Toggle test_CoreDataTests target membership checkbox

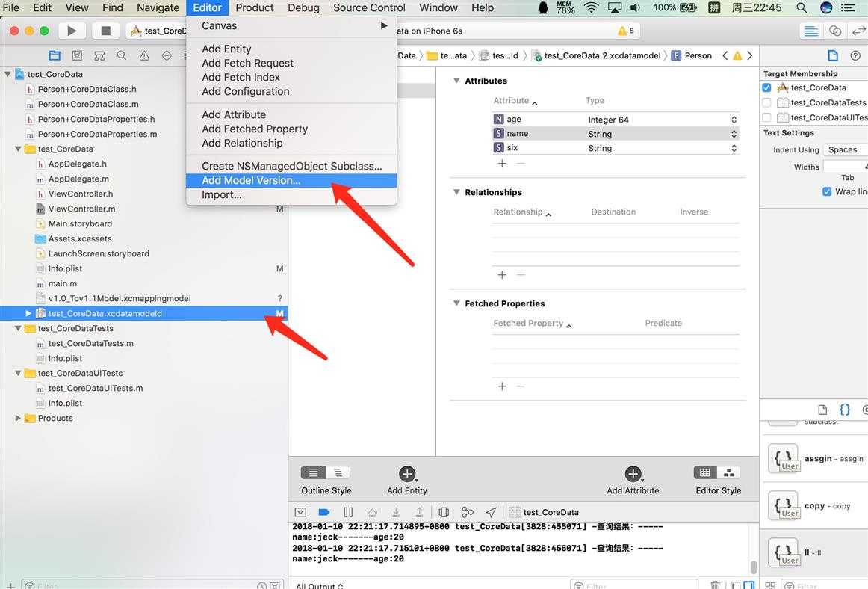click(766, 102)
